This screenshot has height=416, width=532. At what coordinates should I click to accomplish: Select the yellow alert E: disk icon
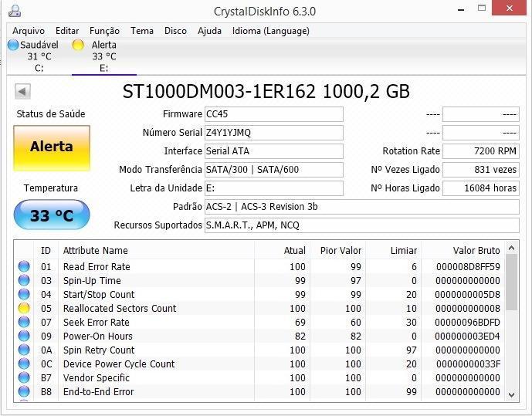[78, 46]
